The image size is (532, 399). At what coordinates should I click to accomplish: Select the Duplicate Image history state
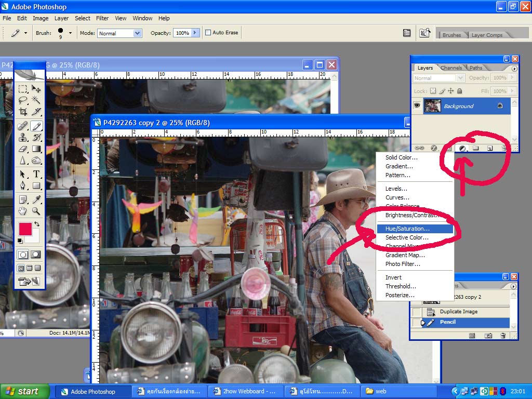click(x=458, y=312)
